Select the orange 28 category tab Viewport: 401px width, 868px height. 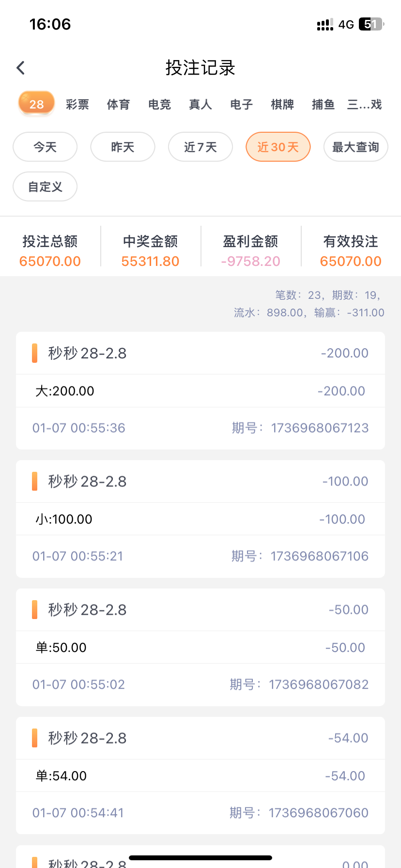(36, 104)
